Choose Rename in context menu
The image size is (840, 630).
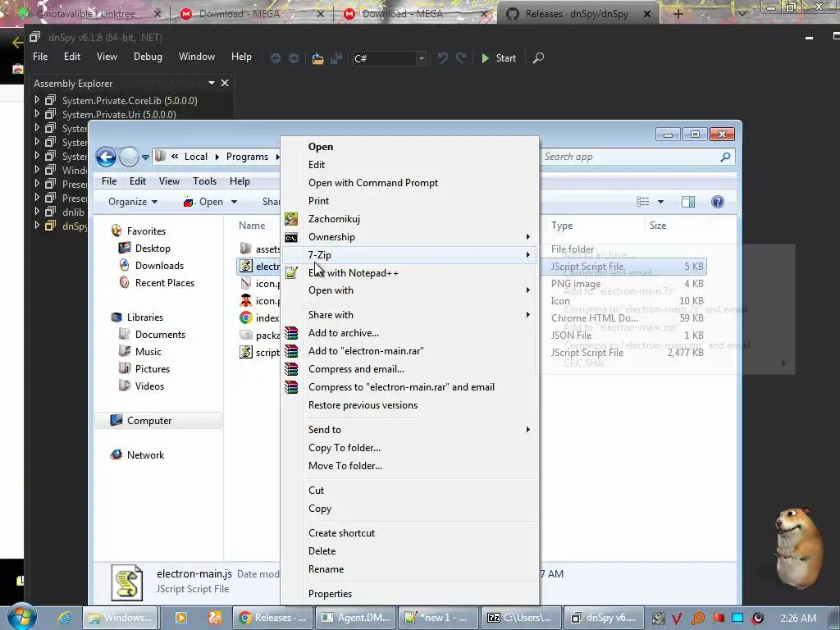(x=410, y=569)
